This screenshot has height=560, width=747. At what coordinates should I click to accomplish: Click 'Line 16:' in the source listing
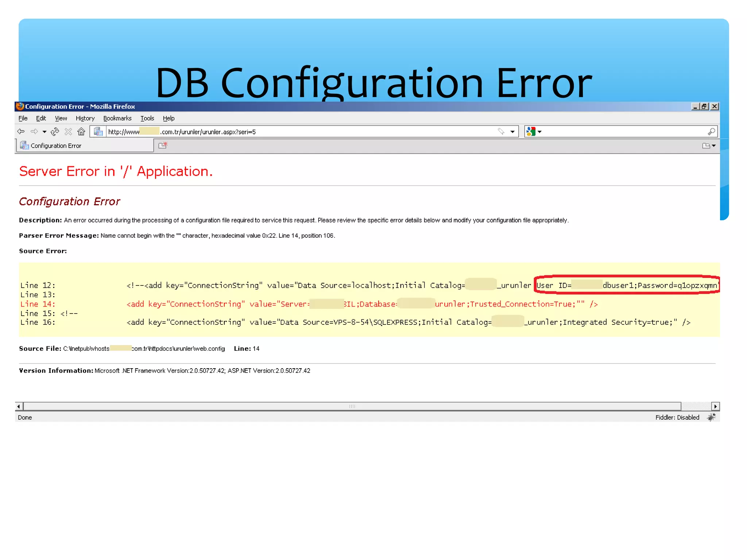click(38, 322)
